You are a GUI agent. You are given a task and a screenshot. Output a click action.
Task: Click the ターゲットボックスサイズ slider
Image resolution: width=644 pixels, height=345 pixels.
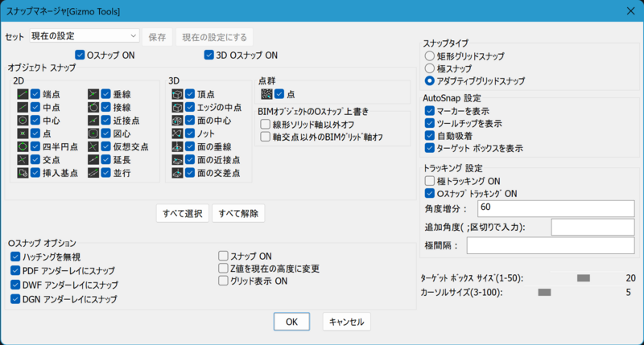584,277
